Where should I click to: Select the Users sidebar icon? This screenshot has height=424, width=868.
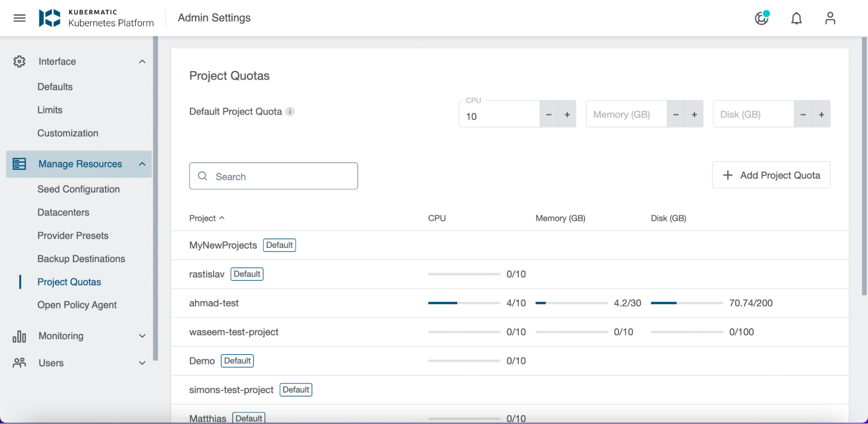(x=19, y=363)
